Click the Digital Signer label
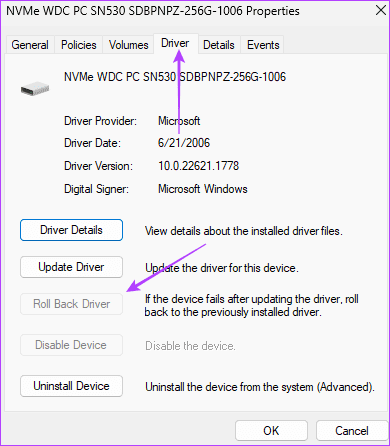The width and height of the screenshot is (390, 446). click(x=96, y=189)
